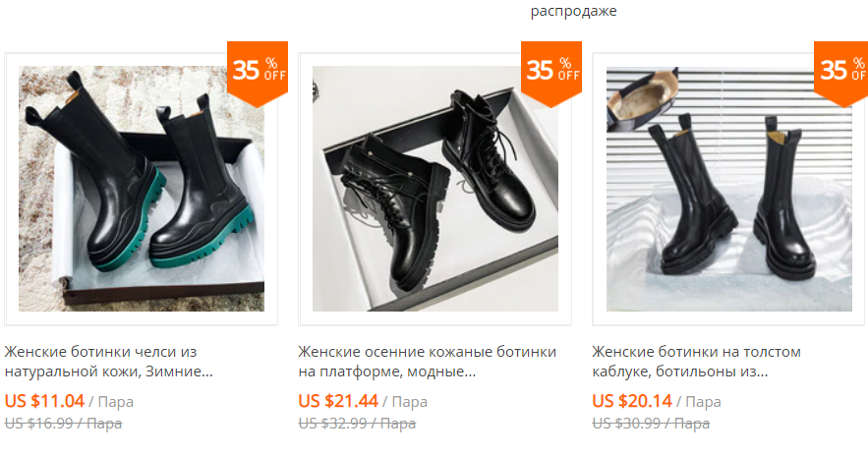Click the 'распродаже' text at top

(573, 11)
